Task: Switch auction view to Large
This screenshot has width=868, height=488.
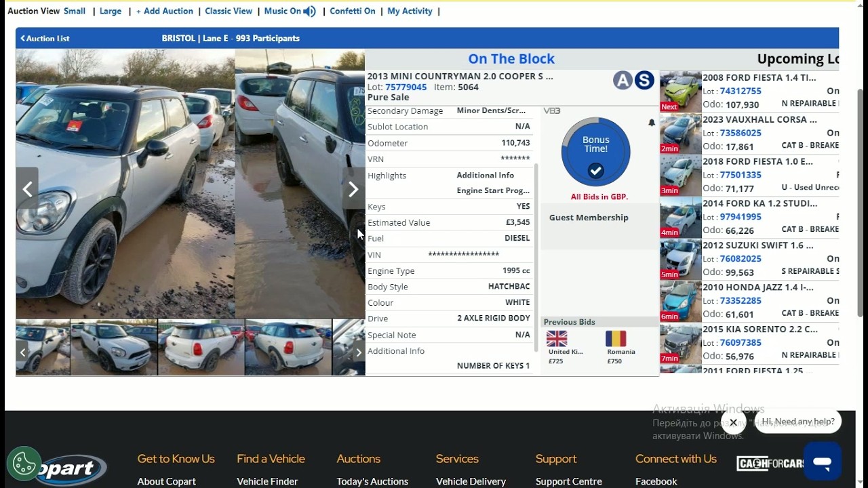Action: click(111, 11)
